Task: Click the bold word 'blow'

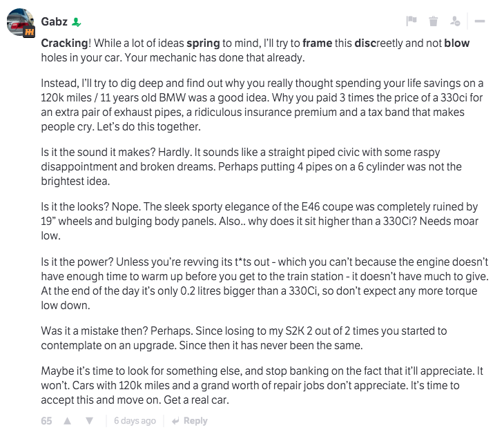Action: coord(456,43)
